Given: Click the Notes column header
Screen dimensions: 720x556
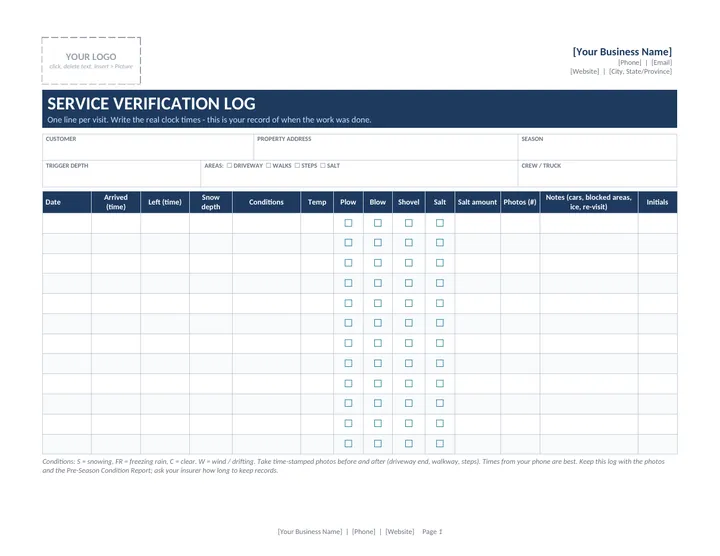Looking at the screenshot, I should coord(589,202).
